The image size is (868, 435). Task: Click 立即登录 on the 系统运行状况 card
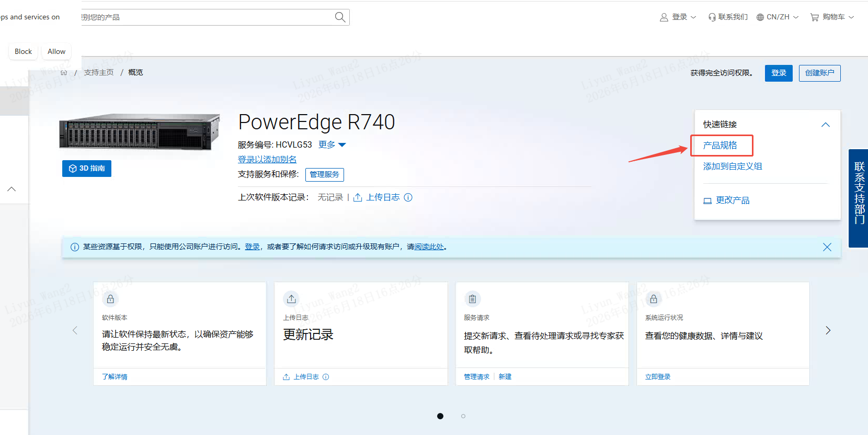tap(658, 377)
